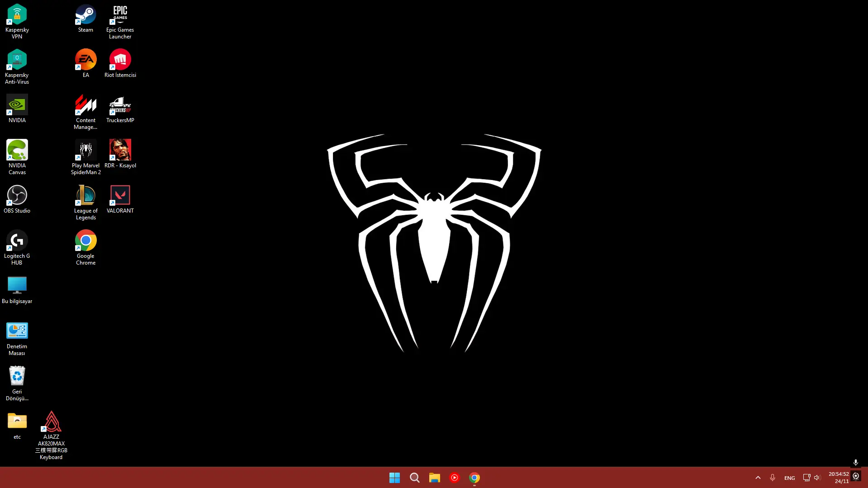Select RDR - Kısayol shortcut
The image size is (868, 488).
click(x=120, y=154)
